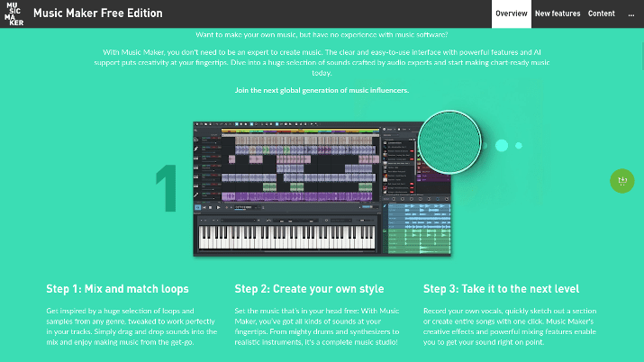Select the large middle slide dot

tap(502, 145)
